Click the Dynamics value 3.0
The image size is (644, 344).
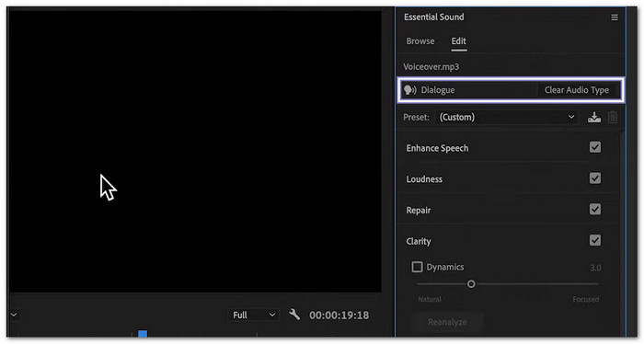(595, 268)
